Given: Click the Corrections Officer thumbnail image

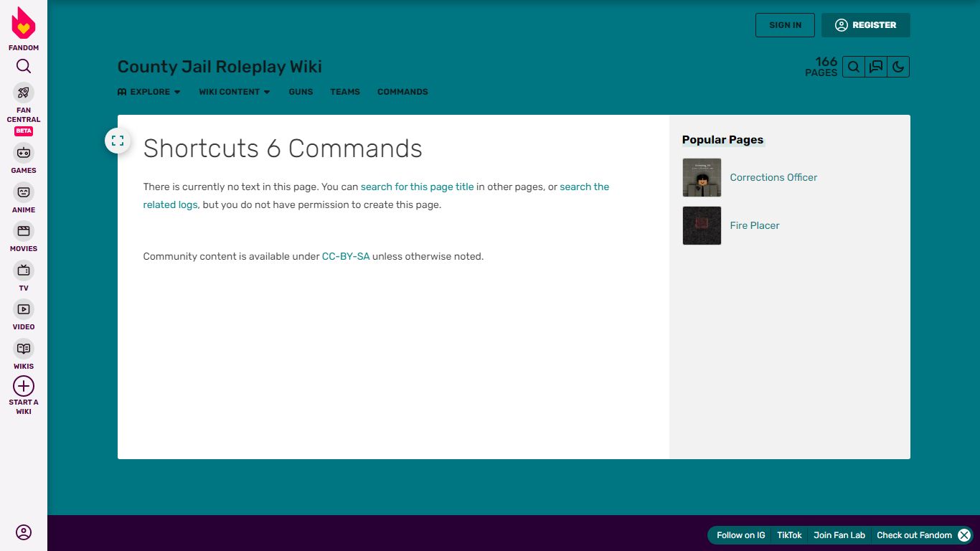Looking at the screenshot, I should 702,177.
